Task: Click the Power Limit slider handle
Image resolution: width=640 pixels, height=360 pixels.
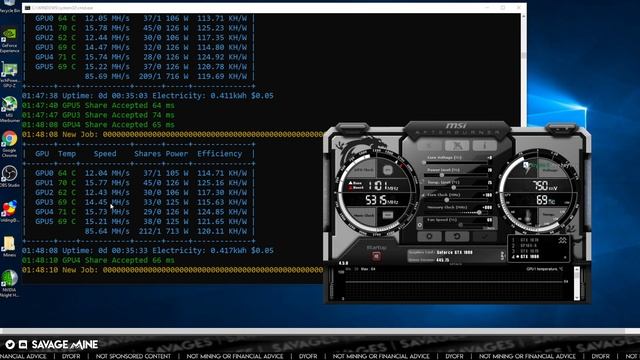Action: click(442, 175)
